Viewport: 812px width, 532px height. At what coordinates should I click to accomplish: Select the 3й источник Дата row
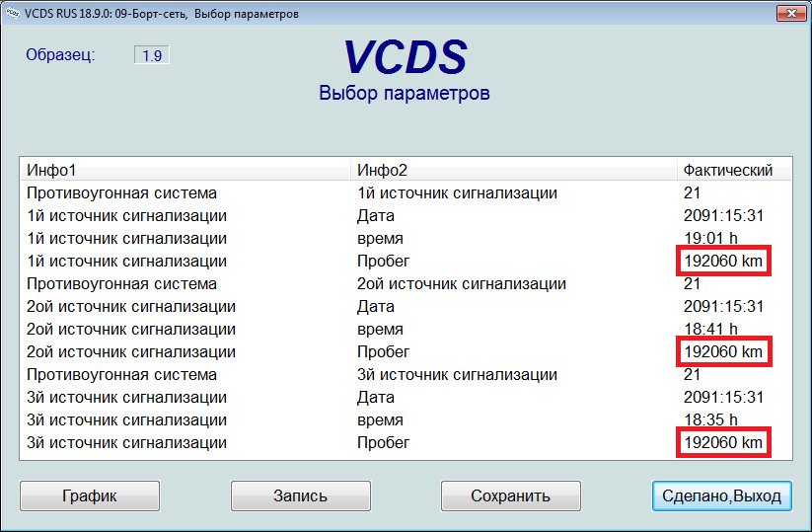(x=406, y=398)
